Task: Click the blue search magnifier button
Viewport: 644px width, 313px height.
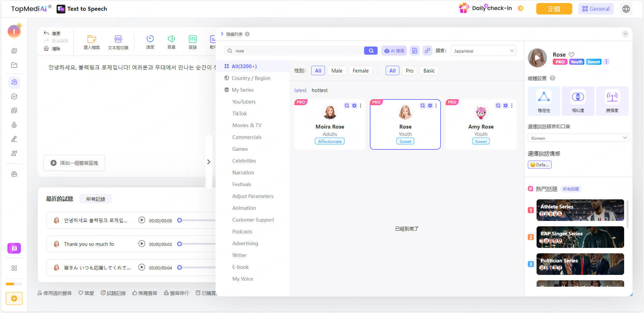Action: 371,51
